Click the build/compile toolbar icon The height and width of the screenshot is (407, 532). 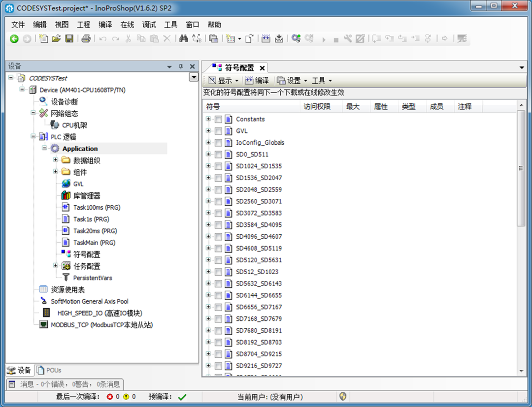(266, 38)
